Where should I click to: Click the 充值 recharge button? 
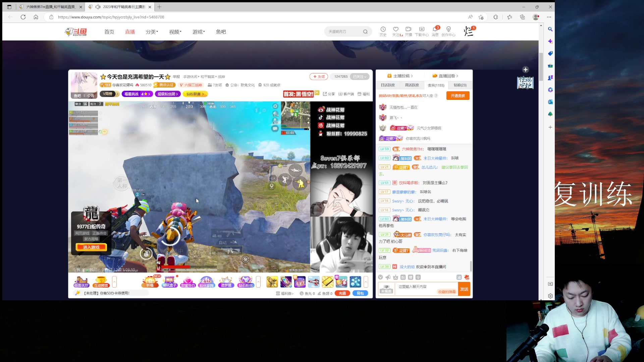(342, 293)
